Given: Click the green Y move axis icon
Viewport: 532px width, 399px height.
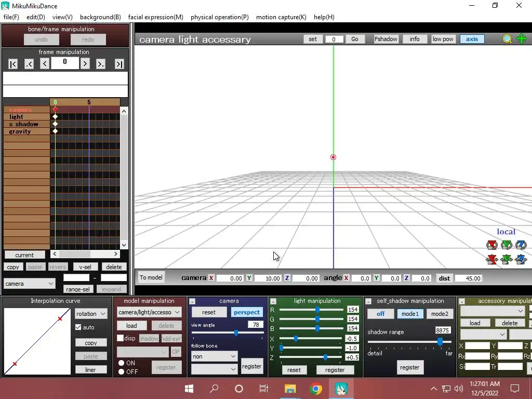Looking at the screenshot, I should [506, 260].
